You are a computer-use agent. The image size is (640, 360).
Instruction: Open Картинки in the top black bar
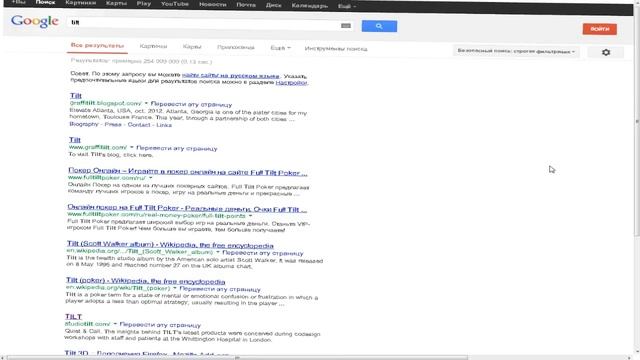click(80, 3)
